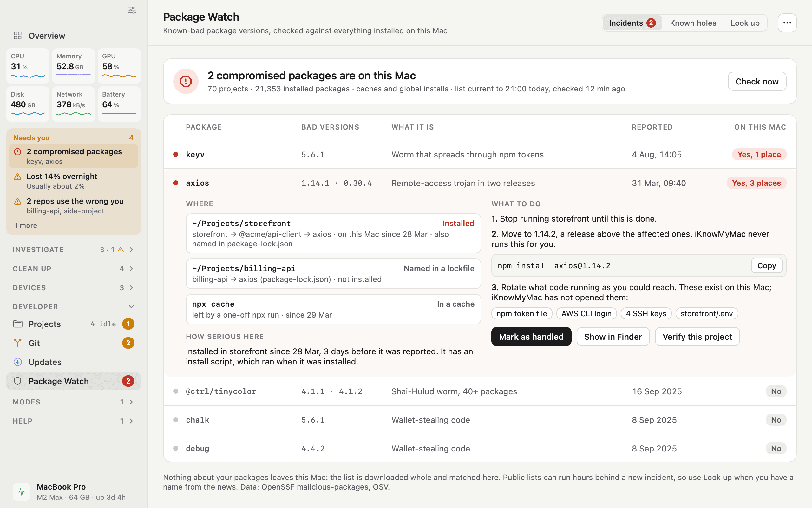
Task: Switch to the Known holes tab
Action: coord(693,23)
